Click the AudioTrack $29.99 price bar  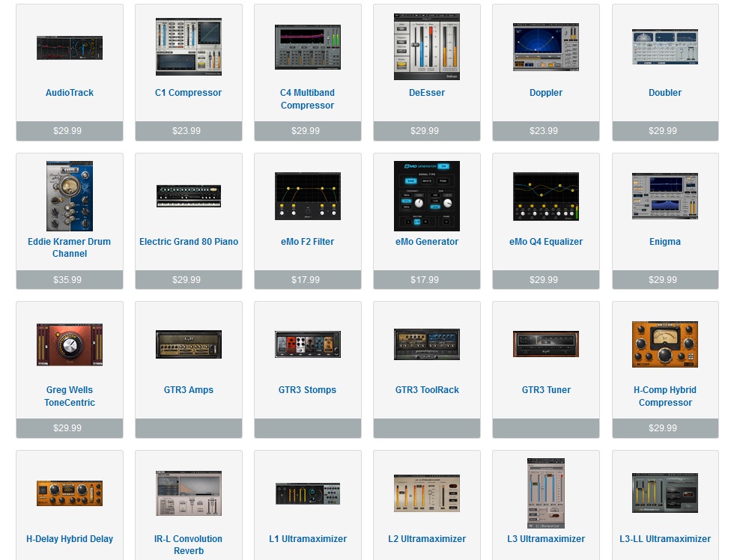(69, 131)
